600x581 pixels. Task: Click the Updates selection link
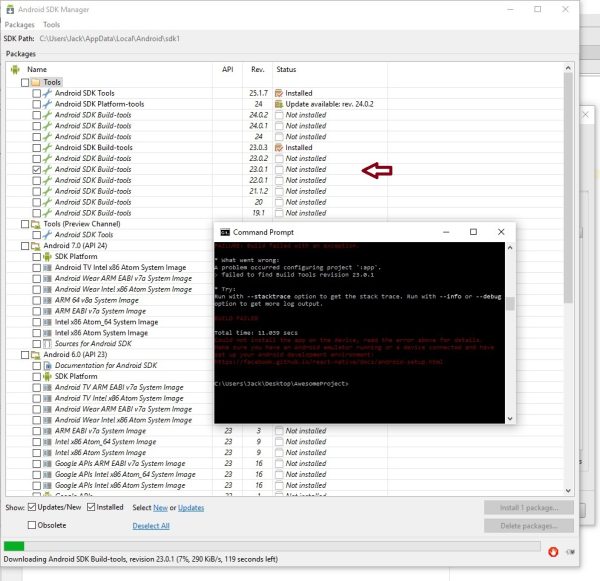tap(190, 508)
